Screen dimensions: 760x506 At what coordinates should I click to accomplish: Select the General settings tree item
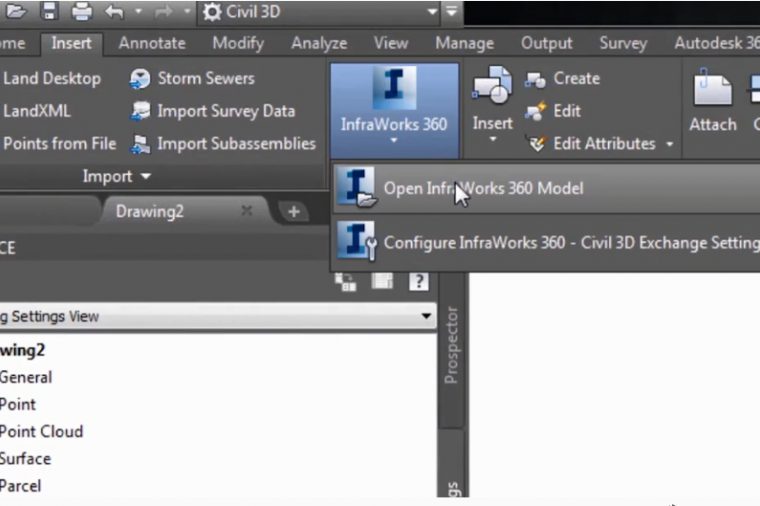tap(26, 378)
